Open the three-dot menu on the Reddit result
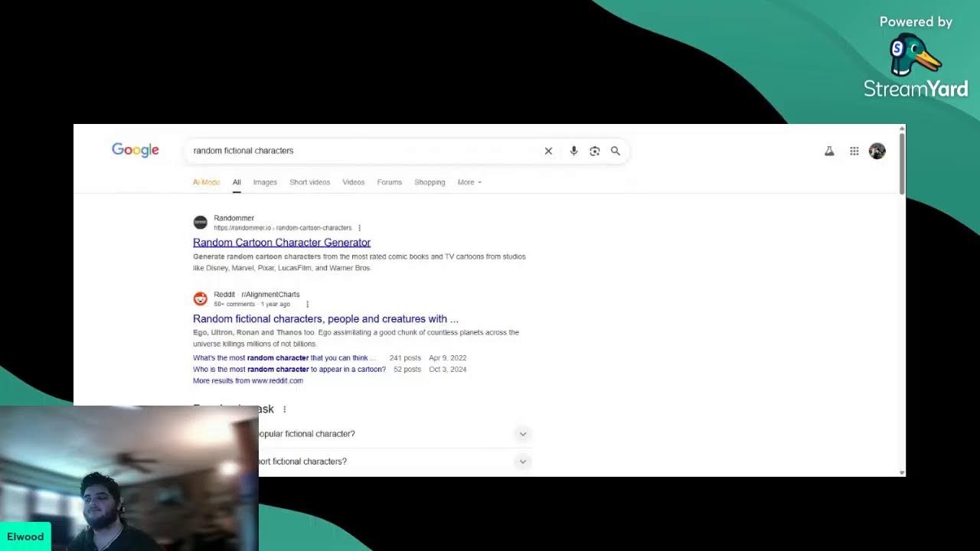Viewport: 980px width, 551px height. click(307, 305)
